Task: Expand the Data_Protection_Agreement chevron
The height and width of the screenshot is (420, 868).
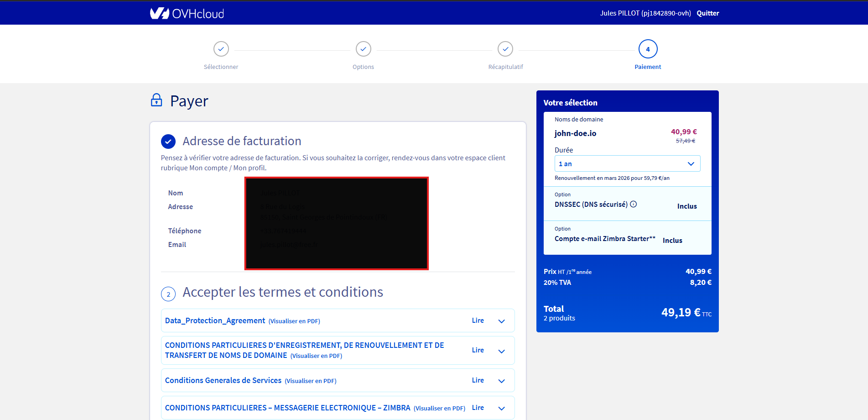Action: click(501, 321)
